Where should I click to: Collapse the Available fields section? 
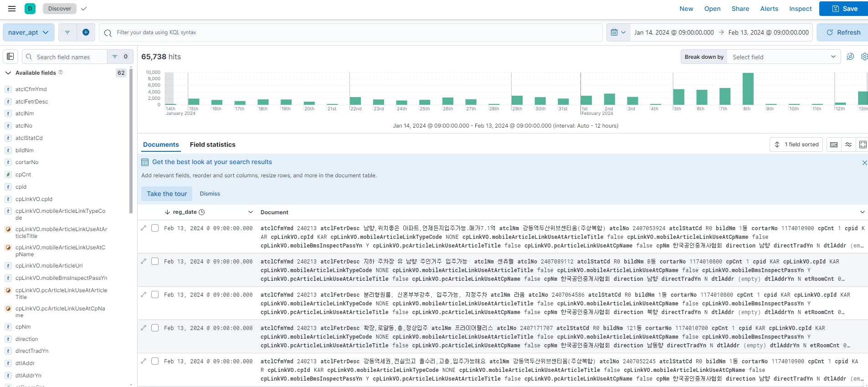(8, 72)
